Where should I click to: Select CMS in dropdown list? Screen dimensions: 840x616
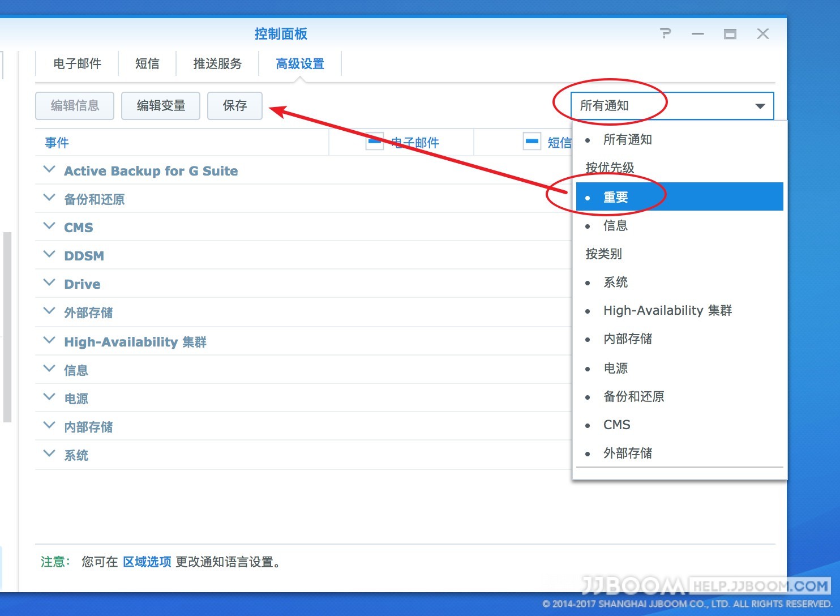[679, 425]
